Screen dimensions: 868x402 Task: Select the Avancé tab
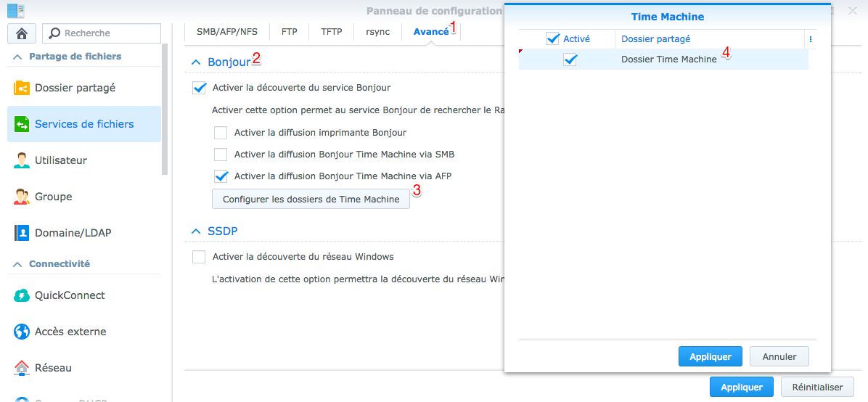(431, 31)
